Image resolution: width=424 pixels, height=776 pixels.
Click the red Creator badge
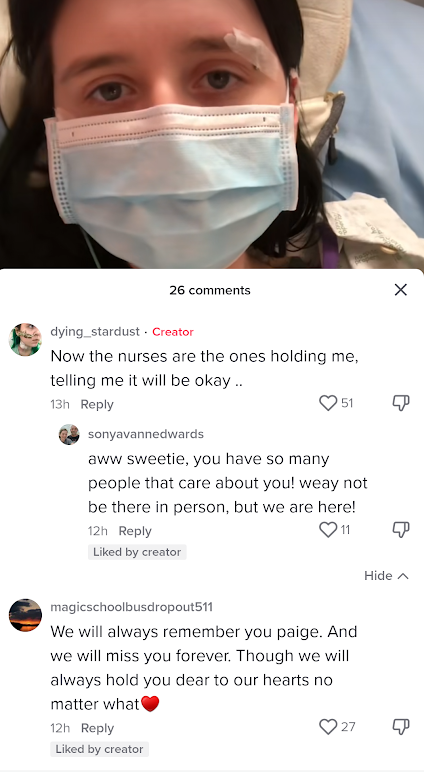pyautogui.click(x=173, y=332)
